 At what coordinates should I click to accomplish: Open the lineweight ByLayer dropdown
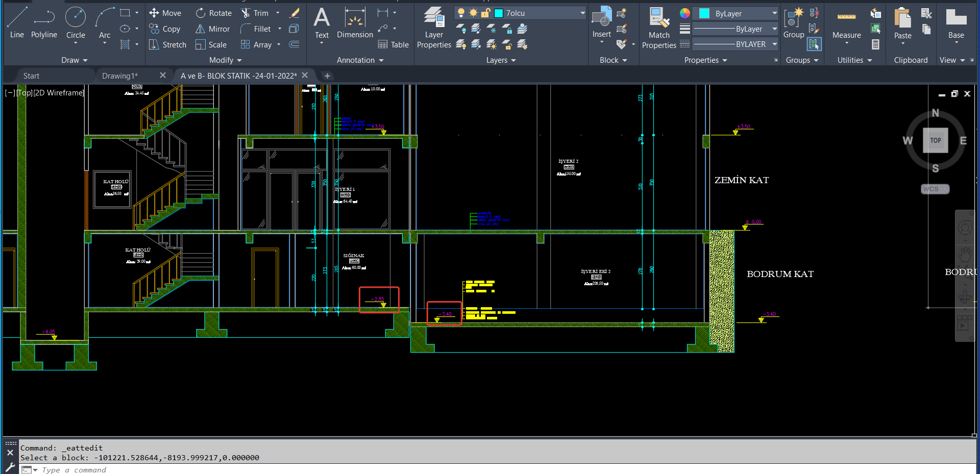pos(774,29)
